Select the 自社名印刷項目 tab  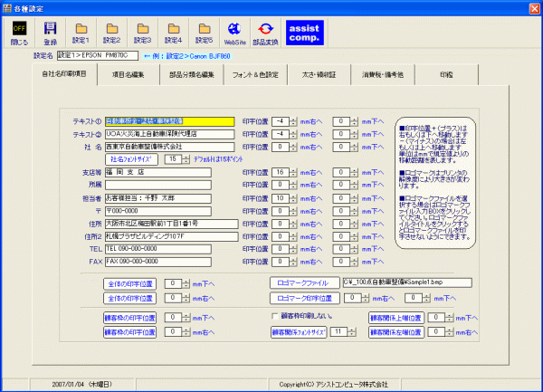click(x=64, y=74)
